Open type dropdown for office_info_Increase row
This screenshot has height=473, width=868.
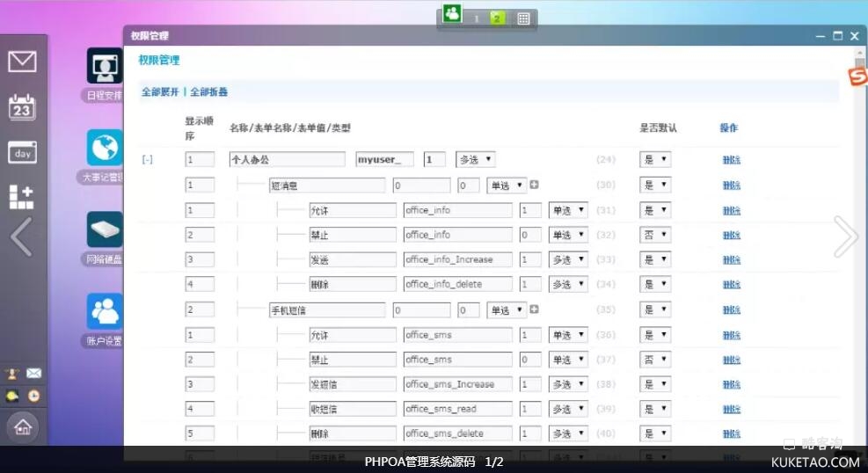(x=568, y=259)
